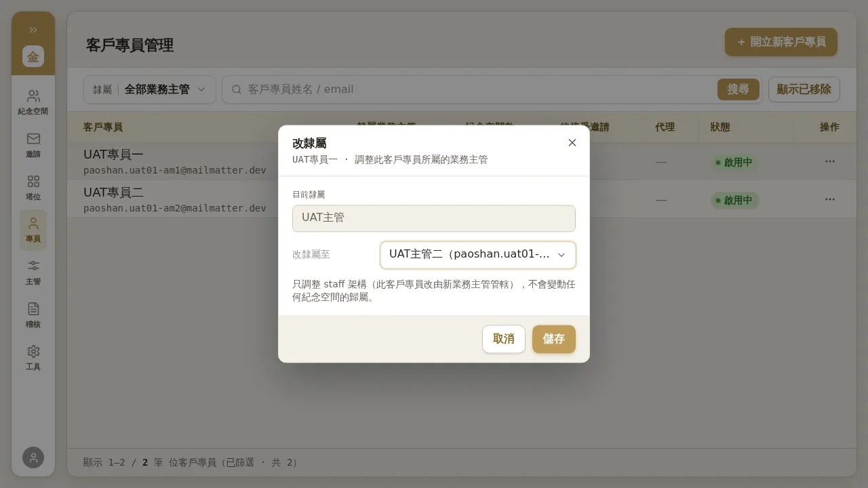Viewport: 868px width, 488px height.
Task: Click the 金 logo badge
Action: (33, 56)
